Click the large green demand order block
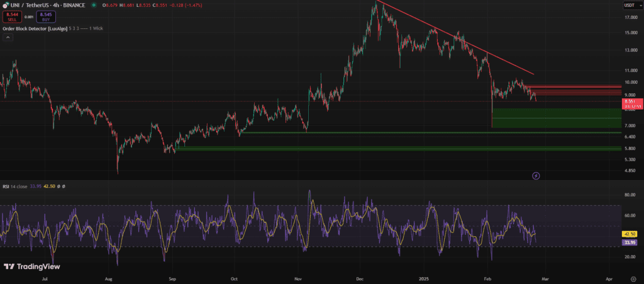Screen dimensions: 644x284 (555, 118)
